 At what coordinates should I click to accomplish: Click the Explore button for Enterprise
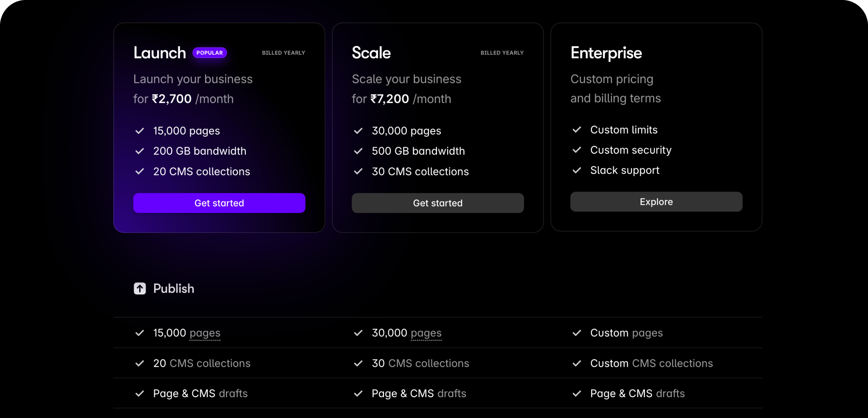656,202
